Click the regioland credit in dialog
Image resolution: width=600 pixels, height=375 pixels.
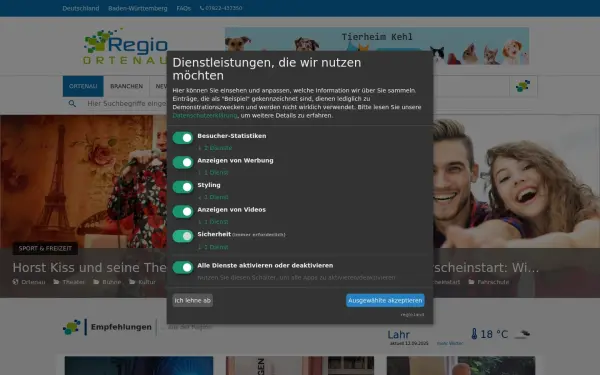coord(412,315)
